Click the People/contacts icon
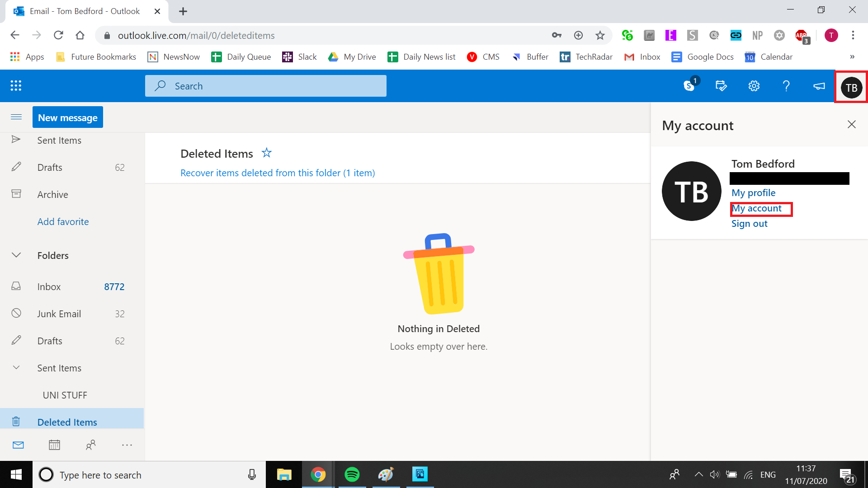This screenshot has width=868, height=488. pyautogui.click(x=90, y=445)
